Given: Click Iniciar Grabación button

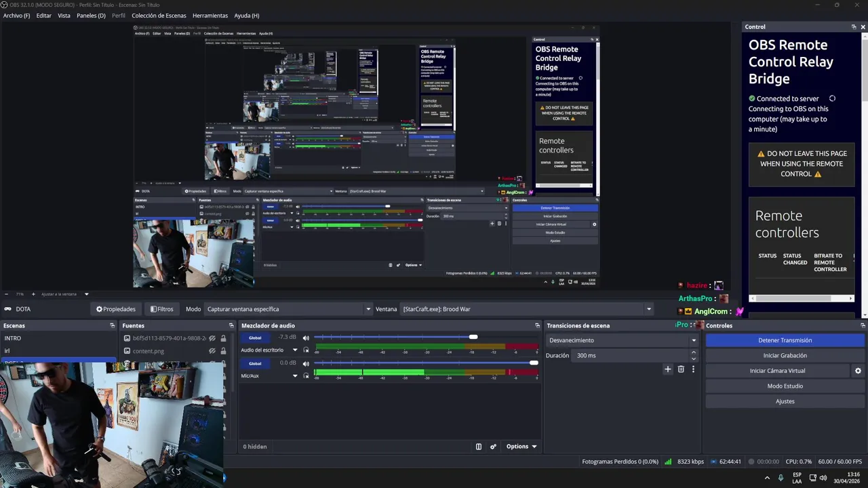Looking at the screenshot, I should tap(785, 356).
